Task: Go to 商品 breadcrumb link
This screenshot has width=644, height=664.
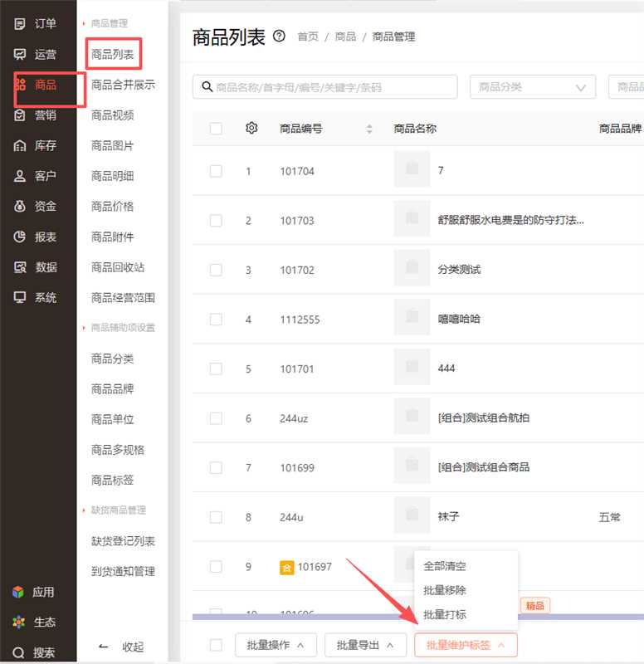Action: (345, 37)
